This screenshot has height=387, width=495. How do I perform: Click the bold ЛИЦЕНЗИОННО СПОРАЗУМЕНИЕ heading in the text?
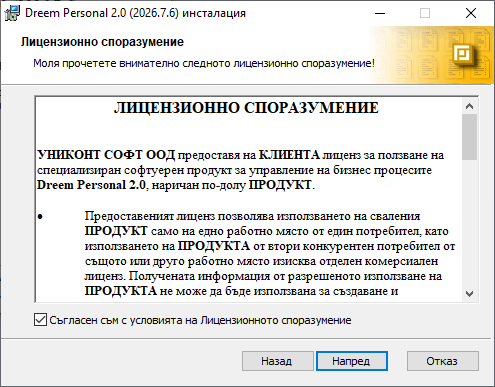point(246,108)
